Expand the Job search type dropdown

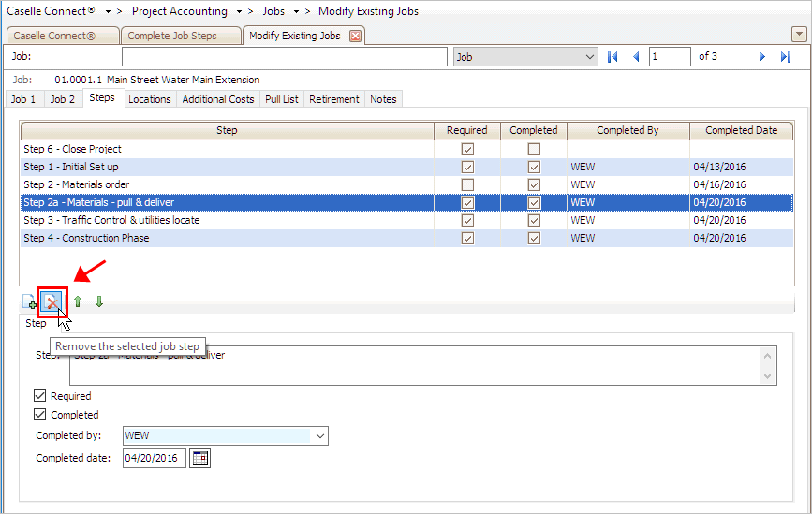point(589,57)
